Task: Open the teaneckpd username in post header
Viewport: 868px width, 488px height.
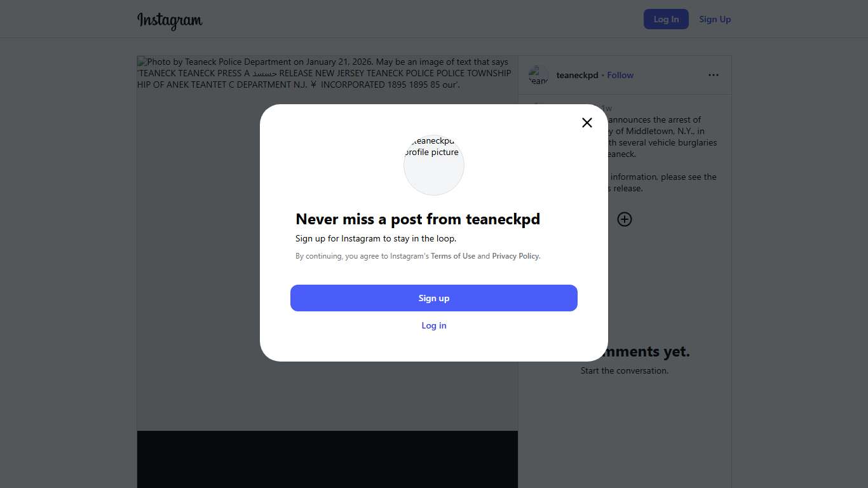Action: click(577, 75)
